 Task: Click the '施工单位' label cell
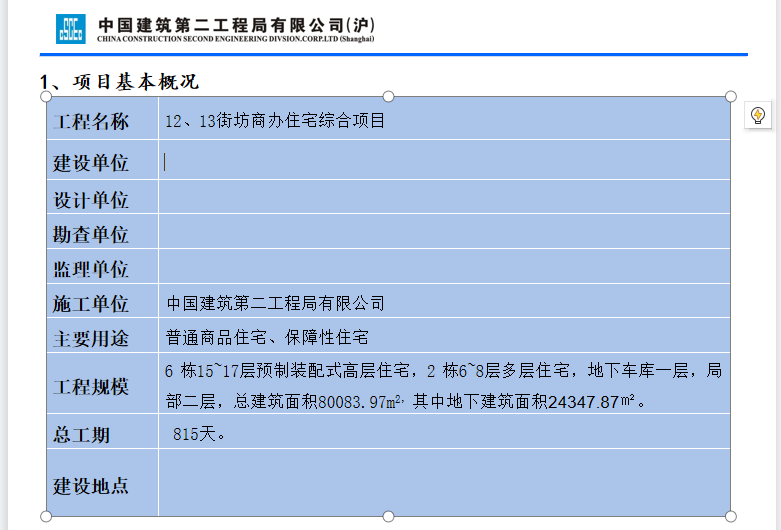103,301
